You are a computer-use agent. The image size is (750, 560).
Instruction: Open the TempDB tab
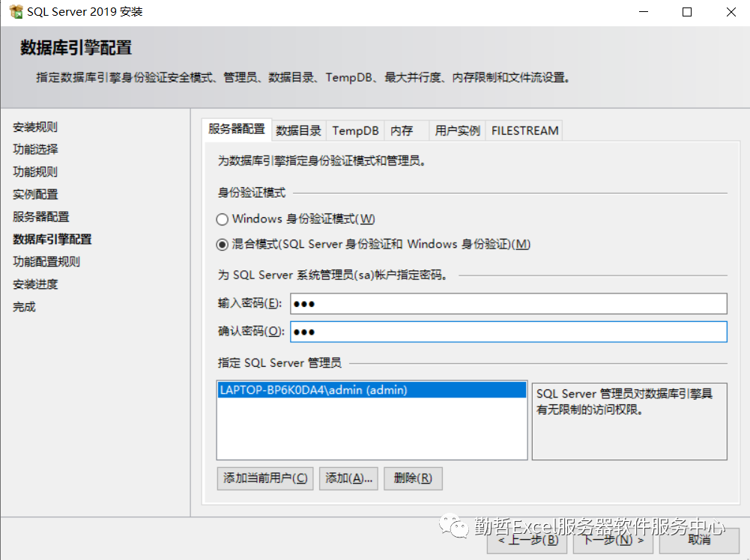pyautogui.click(x=355, y=130)
